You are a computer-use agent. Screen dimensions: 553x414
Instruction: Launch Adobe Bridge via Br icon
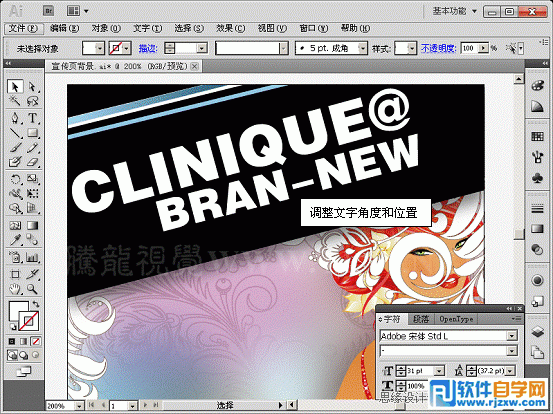click(48, 11)
